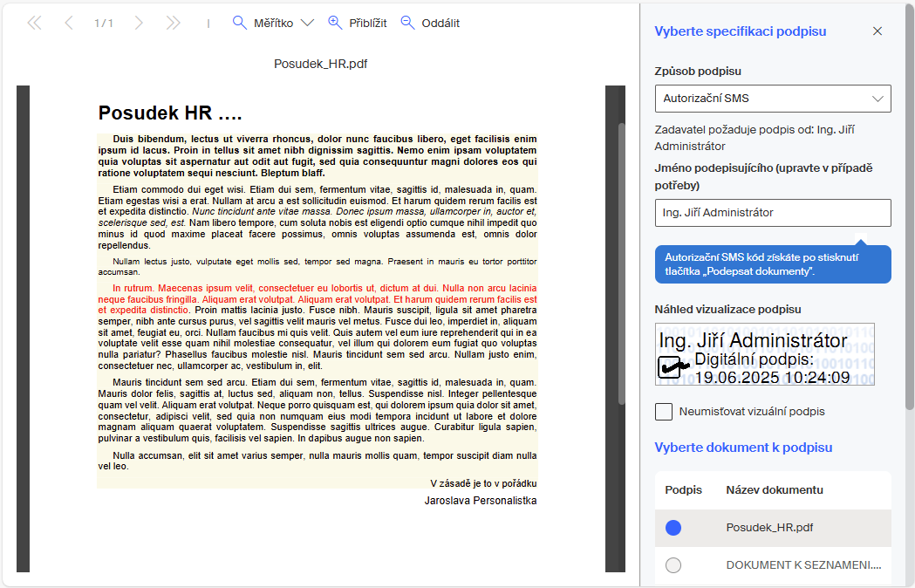Go to the previous page
The image size is (915, 588).
pyautogui.click(x=69, y=23)
